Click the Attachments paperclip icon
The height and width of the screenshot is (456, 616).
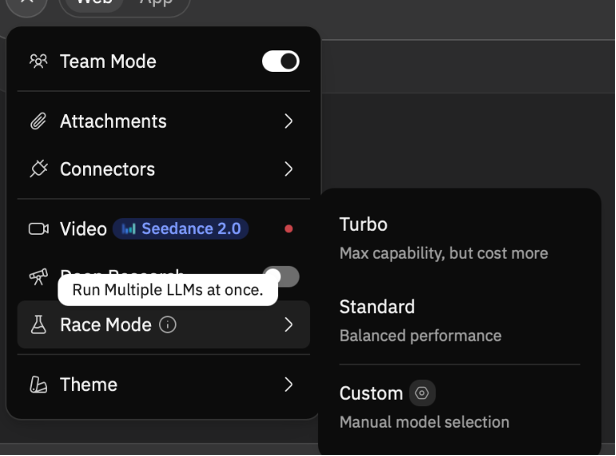pyautogui.click(x=38, y=121)
